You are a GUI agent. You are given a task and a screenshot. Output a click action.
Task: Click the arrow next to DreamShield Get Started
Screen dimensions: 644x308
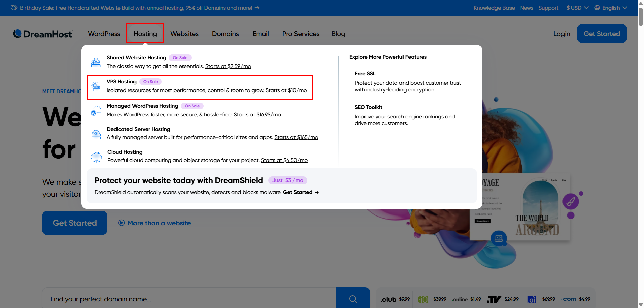tap(317, 192)
